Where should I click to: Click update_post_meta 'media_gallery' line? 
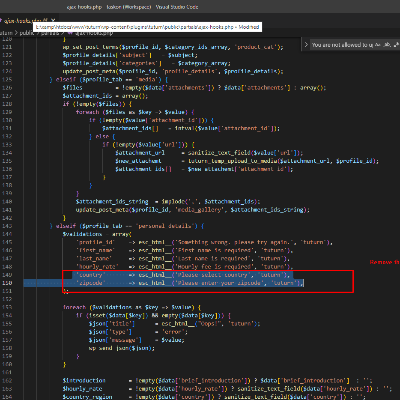pos(193,210)
